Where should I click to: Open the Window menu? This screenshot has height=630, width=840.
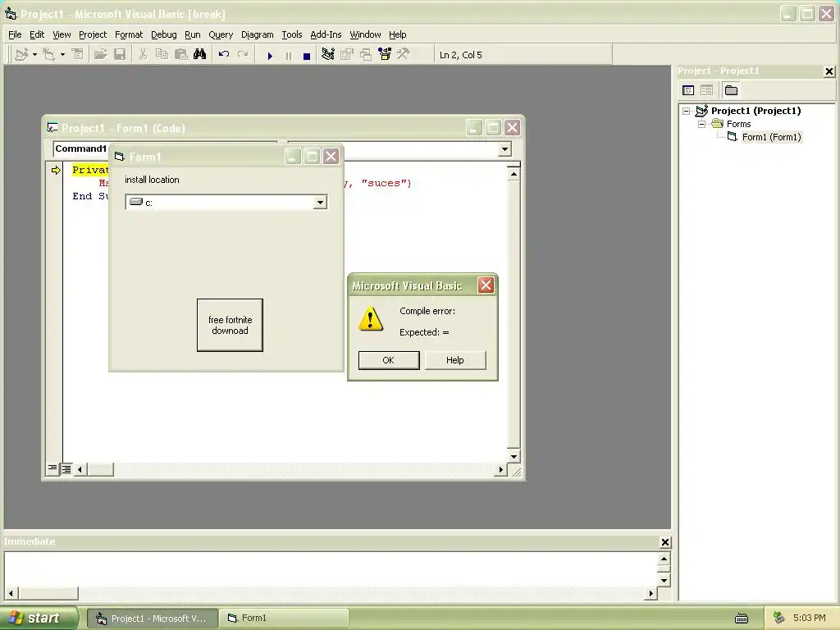coord(365,34)
